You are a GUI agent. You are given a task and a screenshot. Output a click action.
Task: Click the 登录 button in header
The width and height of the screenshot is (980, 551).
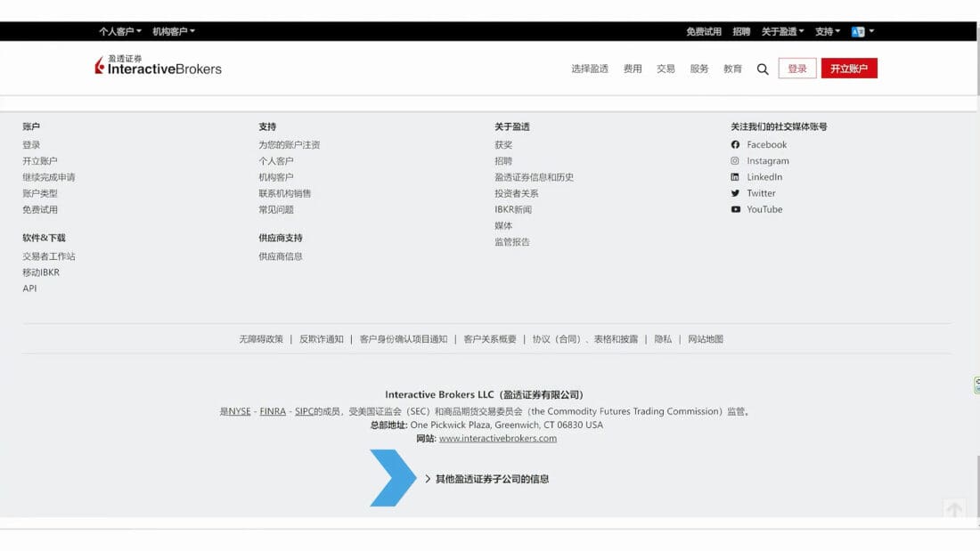796,69
